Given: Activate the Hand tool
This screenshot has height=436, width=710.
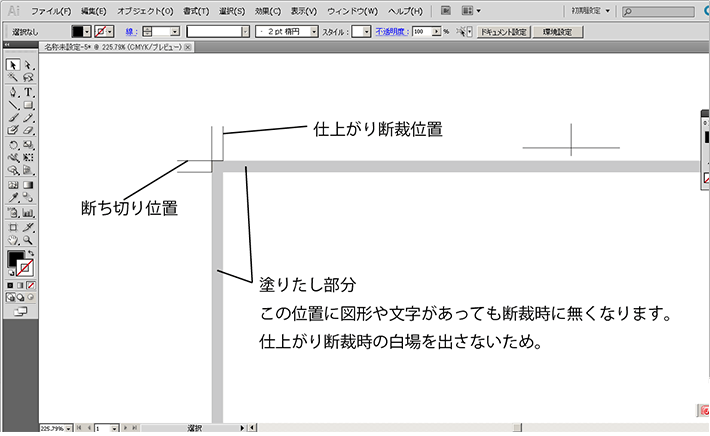Looking at the screenshot, I should point(13,240).
